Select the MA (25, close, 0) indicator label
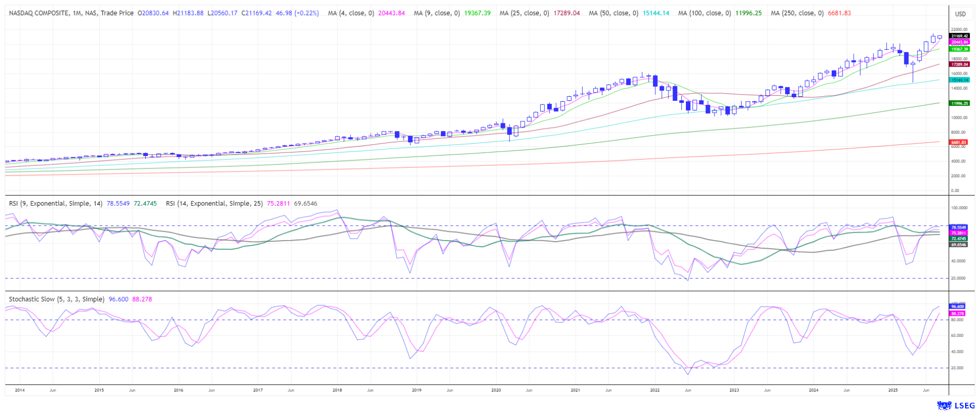This screenshot has height=411, width=980. [524, 13]
